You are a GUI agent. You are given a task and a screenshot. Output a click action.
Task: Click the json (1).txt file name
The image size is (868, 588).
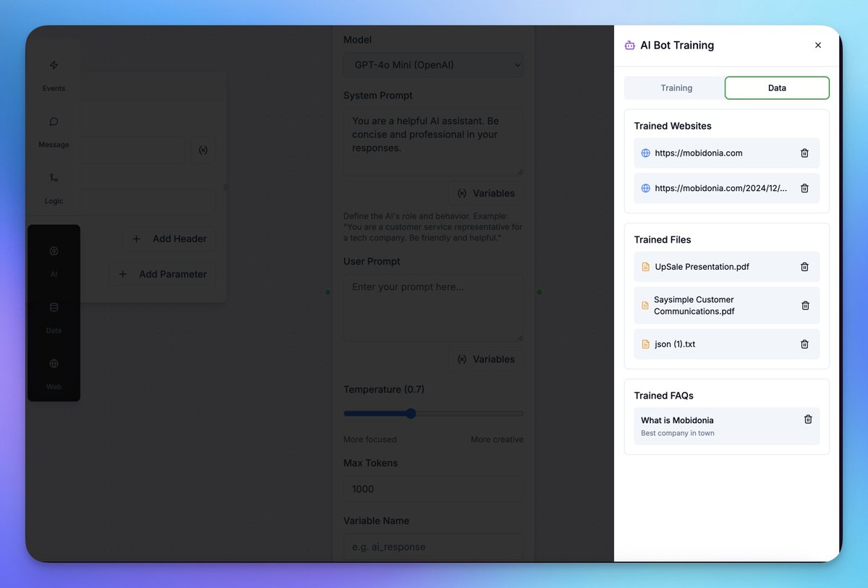(675, 344)
